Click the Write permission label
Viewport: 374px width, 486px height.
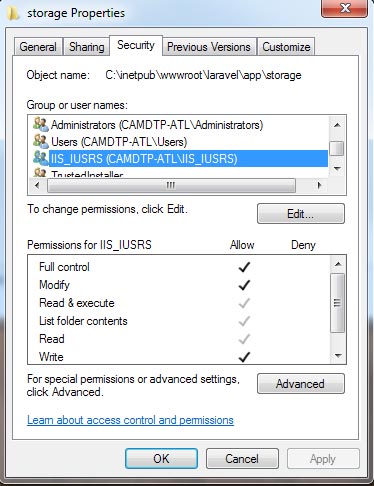[51, 357]
